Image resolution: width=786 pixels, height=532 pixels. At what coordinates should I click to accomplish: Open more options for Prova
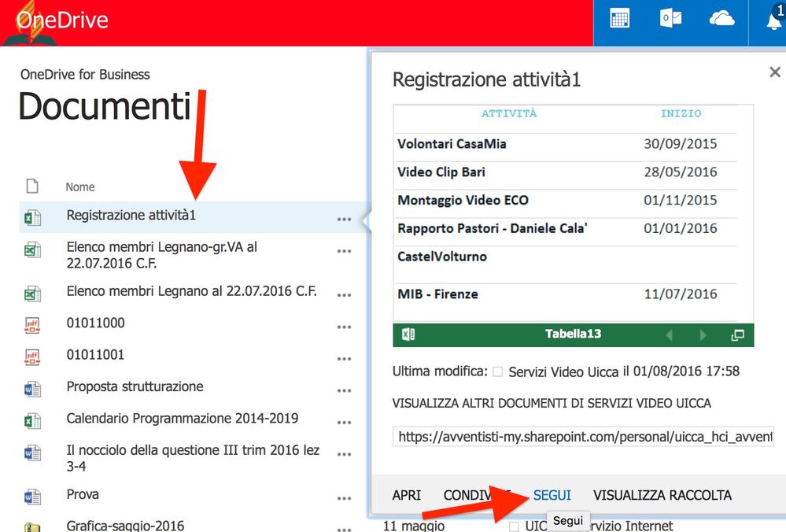(x=344, y=498)
